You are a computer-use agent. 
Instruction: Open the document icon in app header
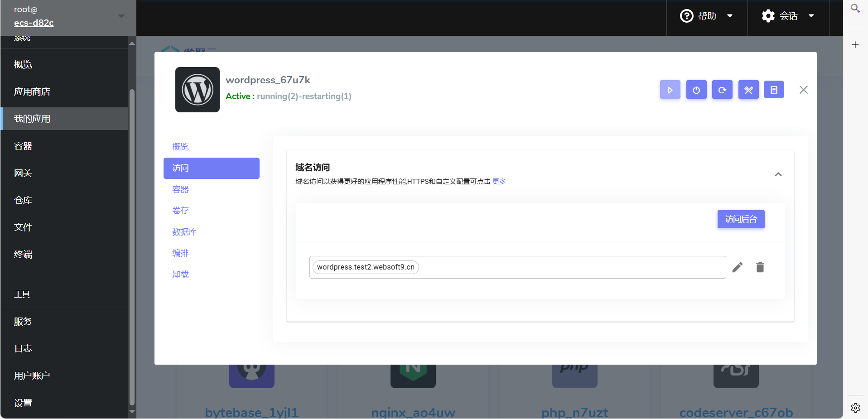tap(774, 90)
